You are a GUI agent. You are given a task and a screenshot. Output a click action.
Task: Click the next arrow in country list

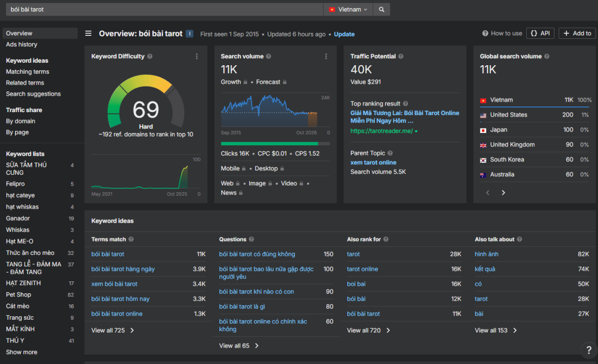point(503,193)
